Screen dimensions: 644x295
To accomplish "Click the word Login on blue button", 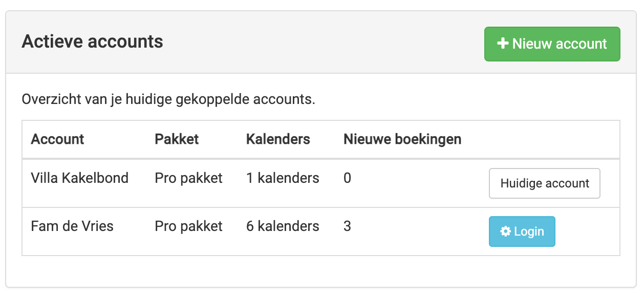I will tap(529, 231).
